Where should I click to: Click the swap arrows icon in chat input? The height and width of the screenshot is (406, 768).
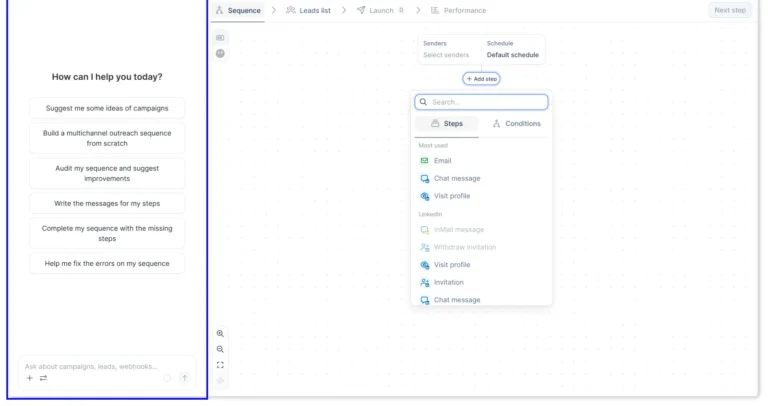click(44, 378)
